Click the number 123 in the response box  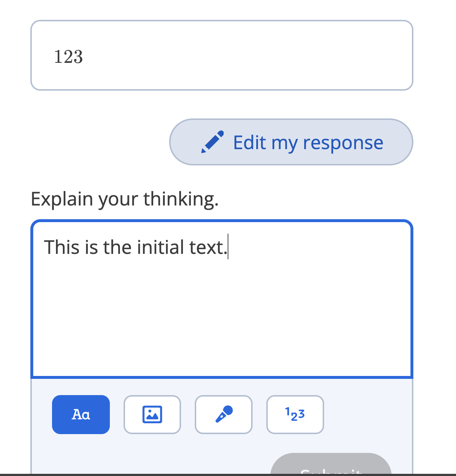(x=68, y=57)
